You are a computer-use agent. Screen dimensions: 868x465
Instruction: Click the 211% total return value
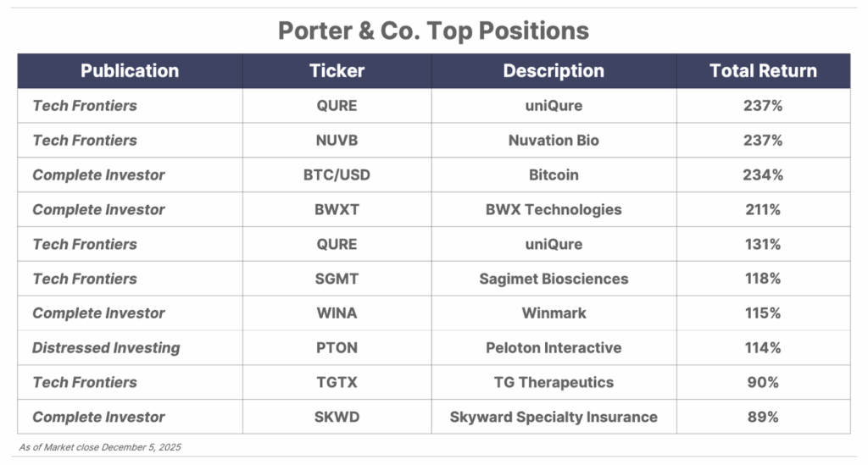(763, 209)
